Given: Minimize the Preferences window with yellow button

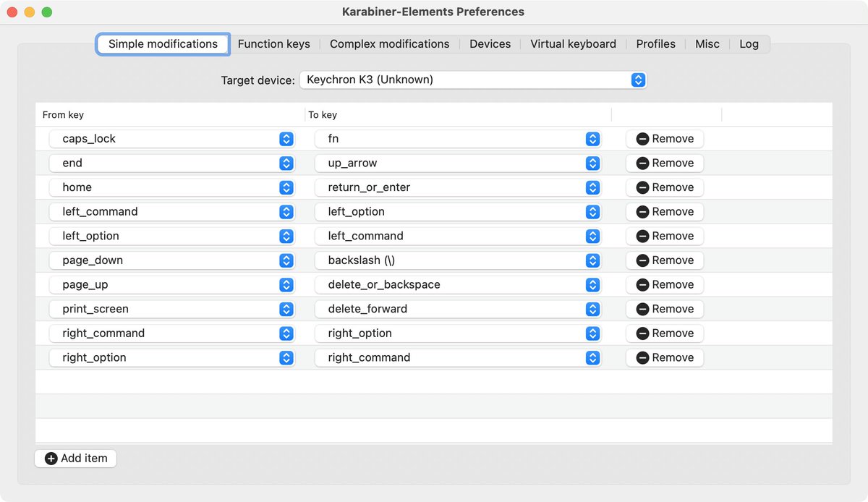Looking at the screenshot, I should (30, 12).
